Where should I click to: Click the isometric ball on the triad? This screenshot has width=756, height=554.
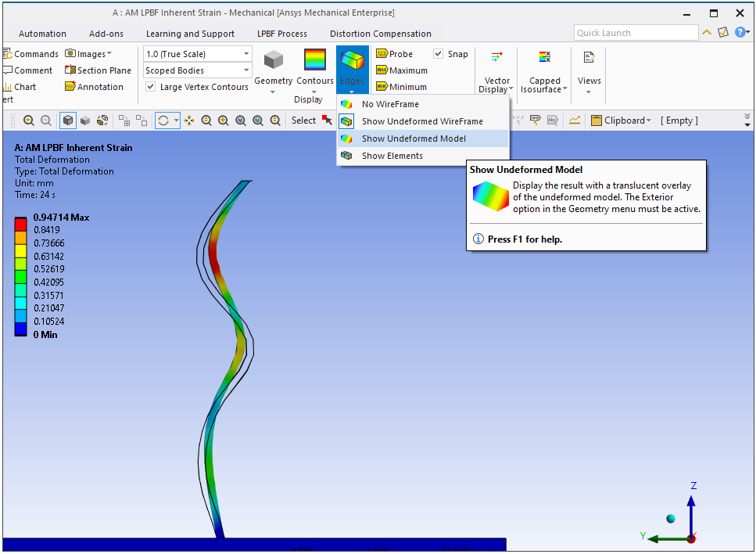coord(671,519)
